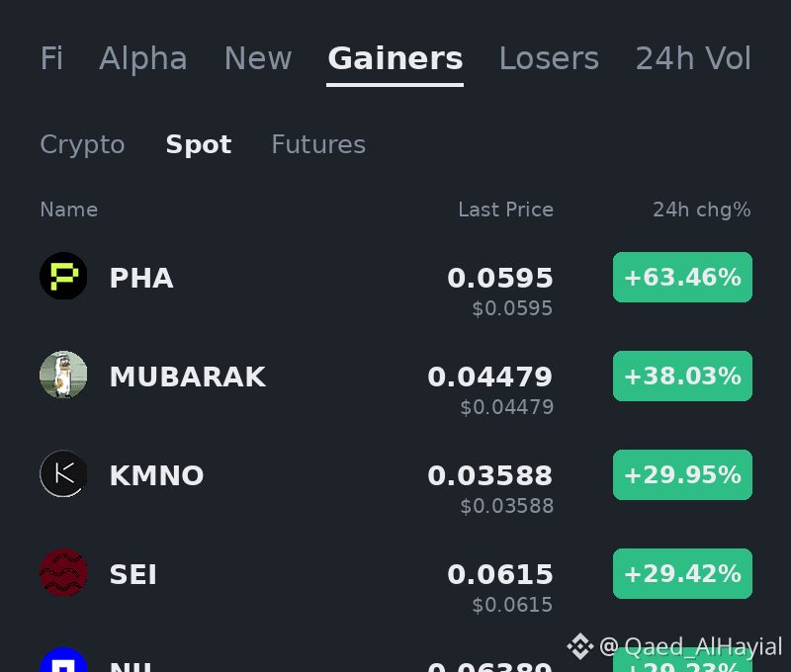Switch to the Losers tab

(549, 58)
